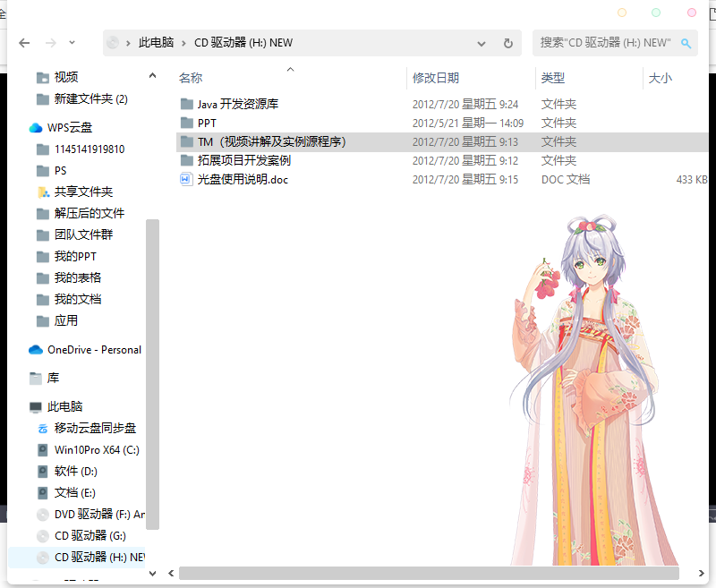716x588 pixels.
Task: Open 团队文件群 in the sidebar
Action: 83,234
